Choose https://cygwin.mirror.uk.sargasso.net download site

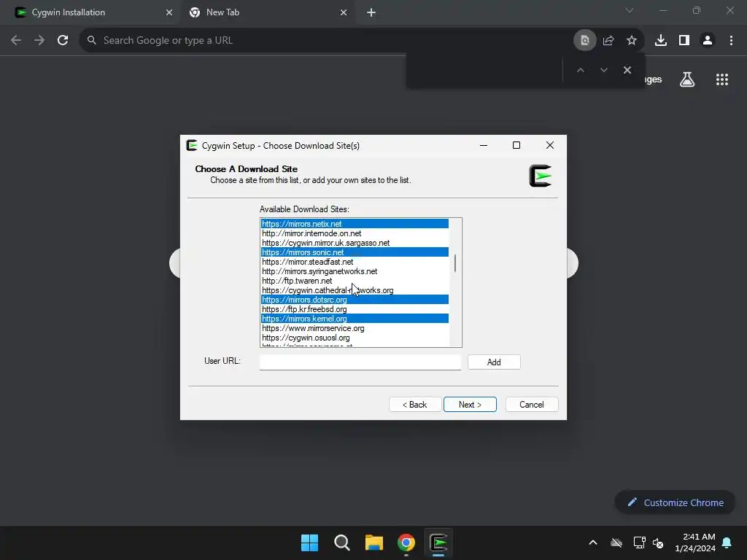pyautogui.click(x=355, y=243)
